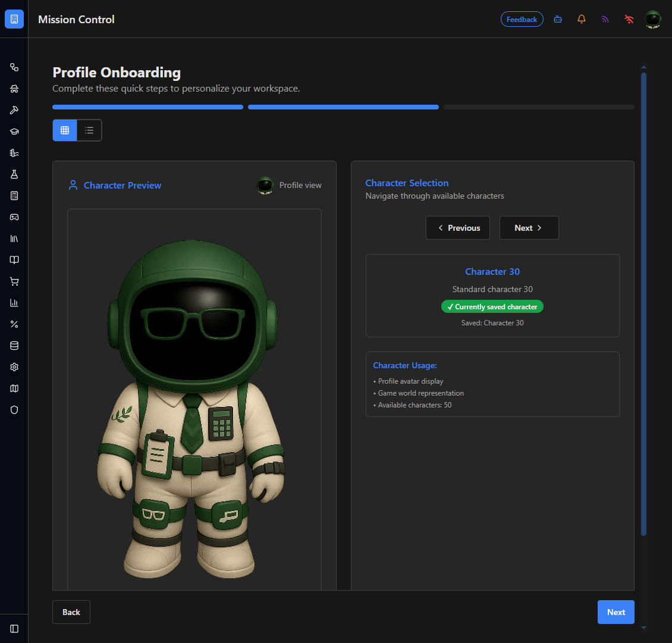Screen dimensions: 672x643
Task: Go to the Previous character
Action: 458,228
